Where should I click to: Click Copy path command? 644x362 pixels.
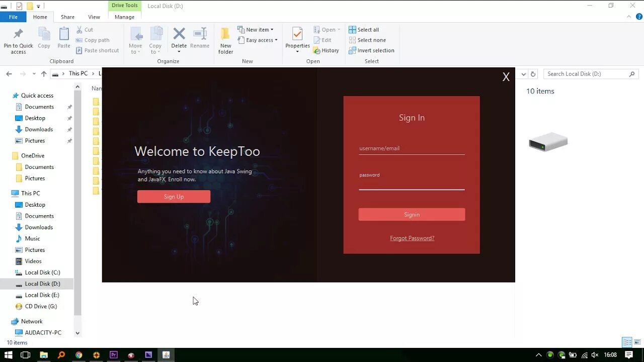[x=93, y=40]
